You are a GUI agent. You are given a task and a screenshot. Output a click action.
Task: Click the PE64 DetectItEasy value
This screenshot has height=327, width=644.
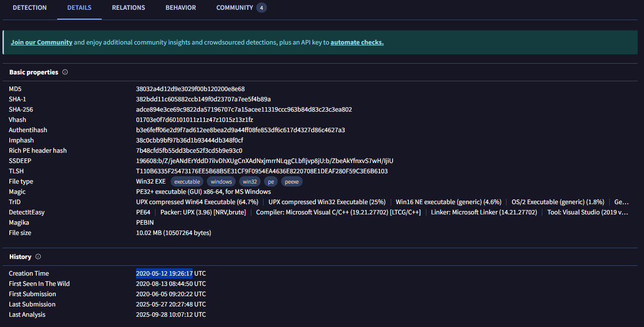point(143,212)
